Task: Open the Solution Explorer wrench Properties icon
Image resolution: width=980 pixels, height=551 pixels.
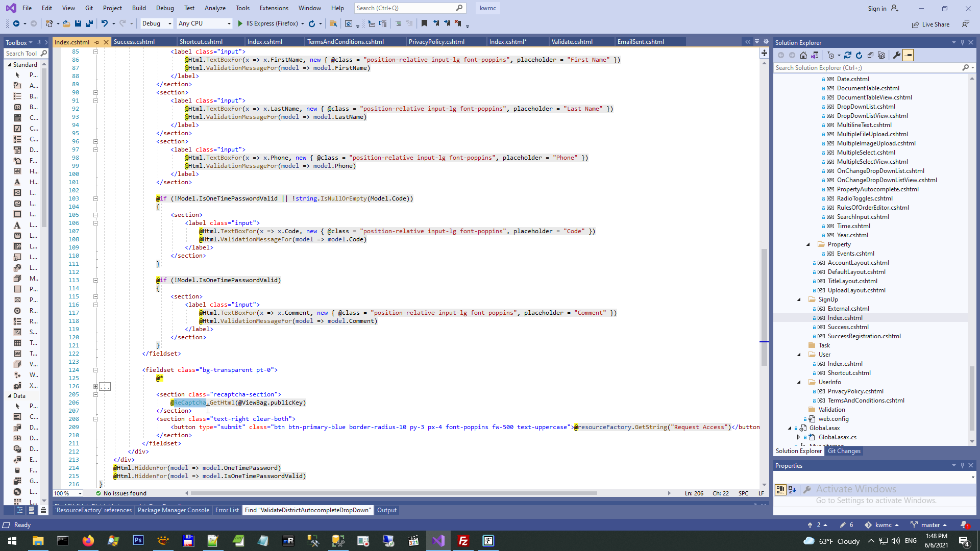Action: tap(897, 55)
